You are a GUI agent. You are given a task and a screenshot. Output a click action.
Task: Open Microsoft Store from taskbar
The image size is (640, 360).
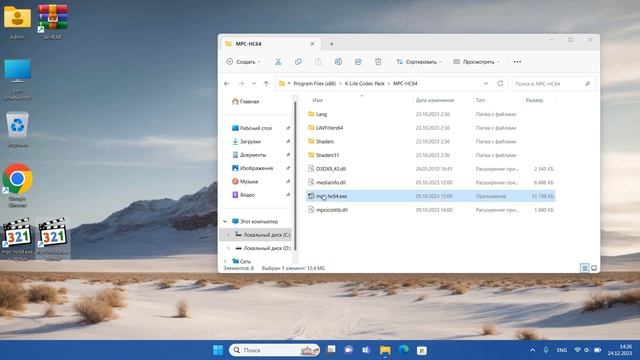tap(422, 350)
